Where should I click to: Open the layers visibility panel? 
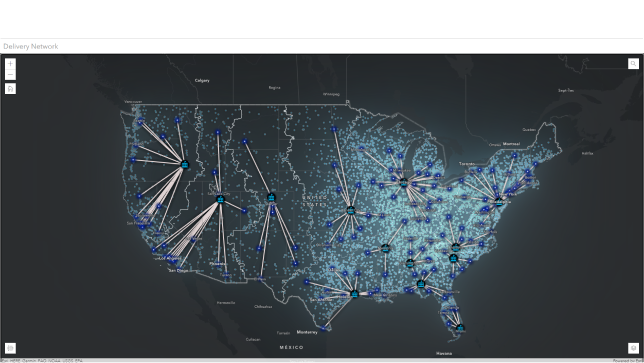(x=633, y=348)
